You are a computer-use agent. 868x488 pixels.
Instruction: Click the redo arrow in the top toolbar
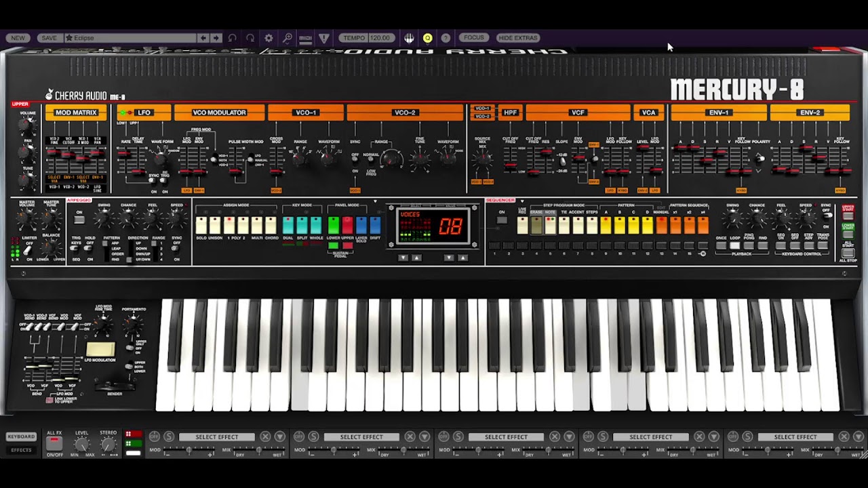click(x=250, y=38)
